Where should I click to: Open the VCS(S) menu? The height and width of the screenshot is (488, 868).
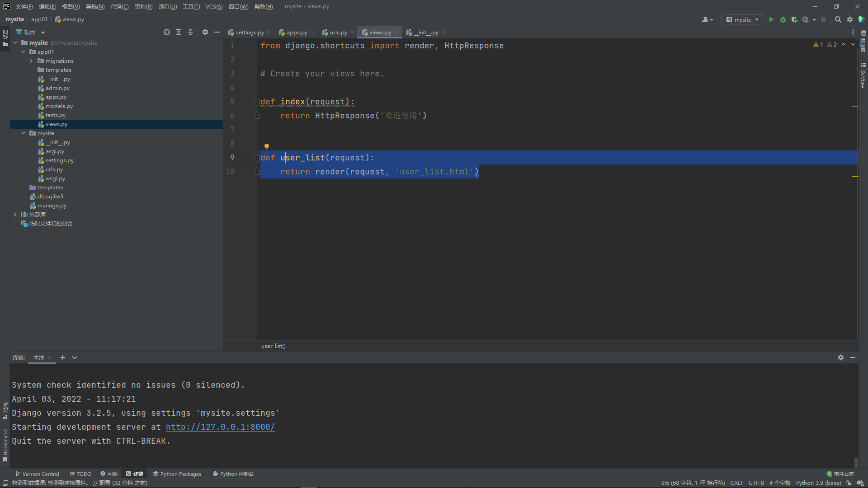click(x=214, y=6)
